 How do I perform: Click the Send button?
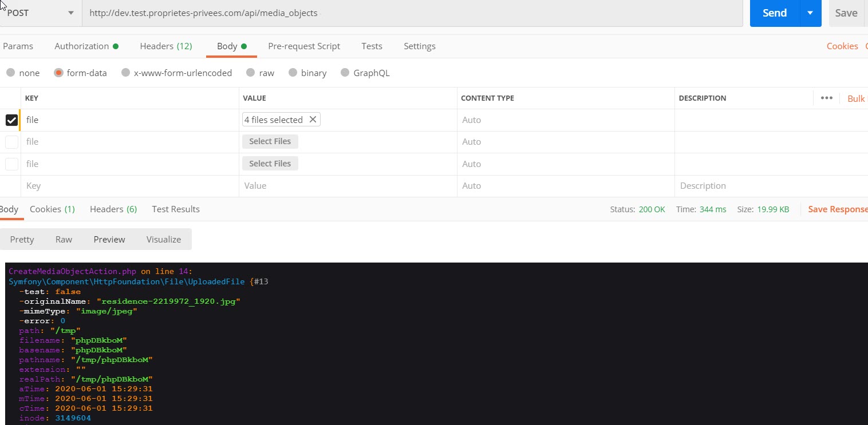coord(774,13)
